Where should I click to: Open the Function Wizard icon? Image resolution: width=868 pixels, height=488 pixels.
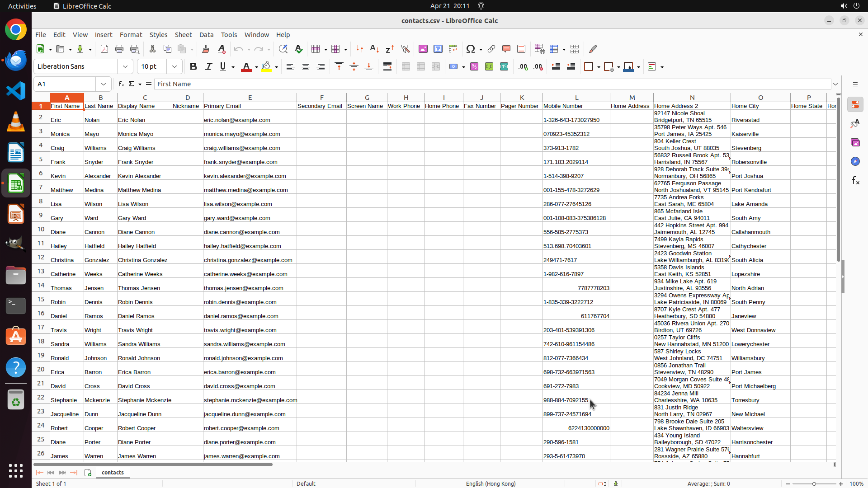pyautogui.click(x=121, y=84)
